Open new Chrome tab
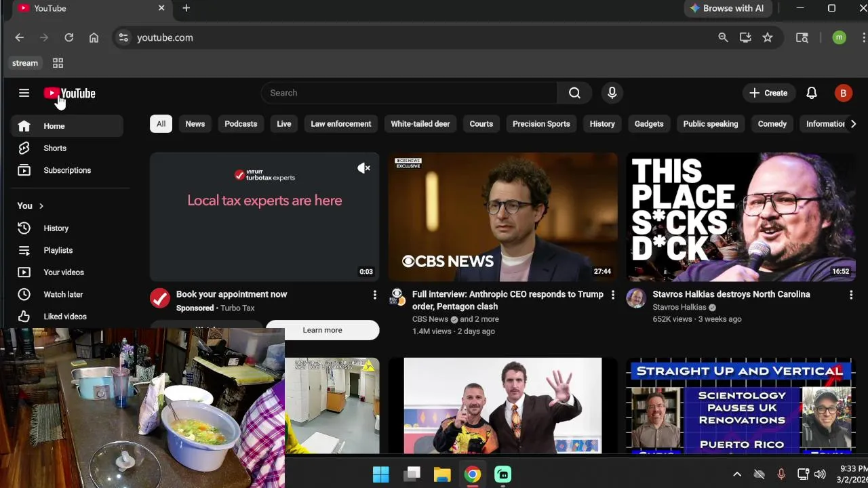 tap(186, 8)
